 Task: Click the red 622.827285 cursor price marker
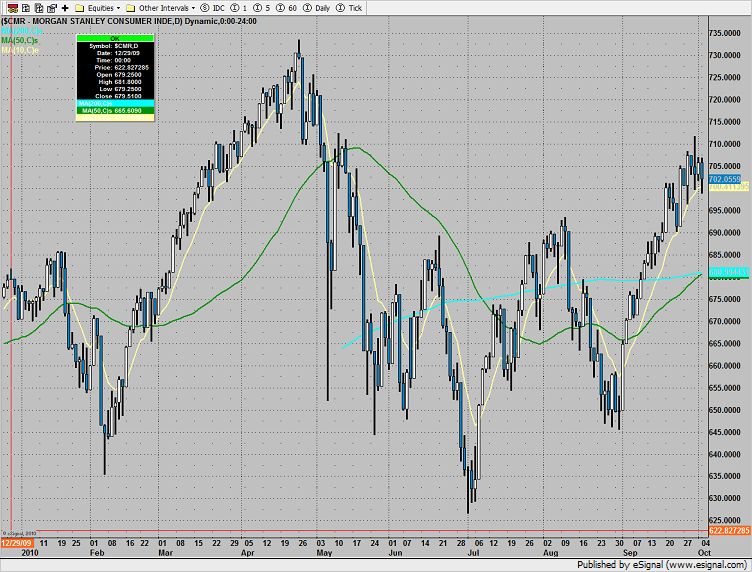(729, 530)
